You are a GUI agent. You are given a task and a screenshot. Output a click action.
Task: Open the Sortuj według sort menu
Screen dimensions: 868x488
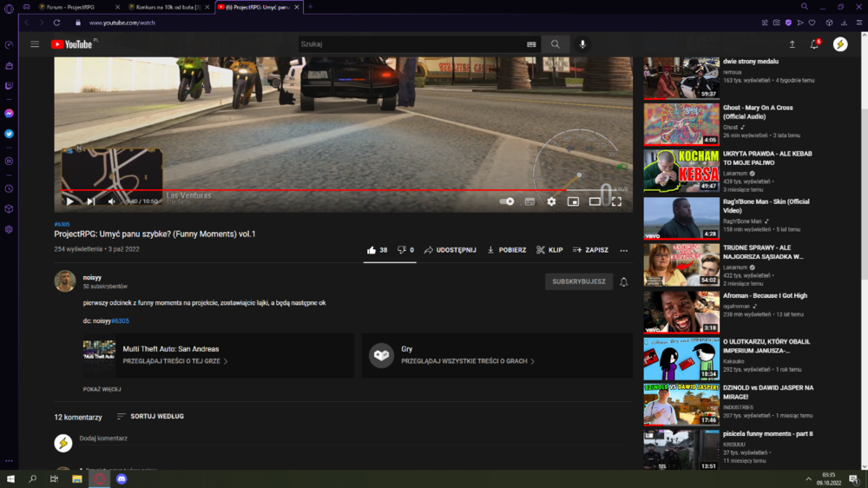[150, 416]
